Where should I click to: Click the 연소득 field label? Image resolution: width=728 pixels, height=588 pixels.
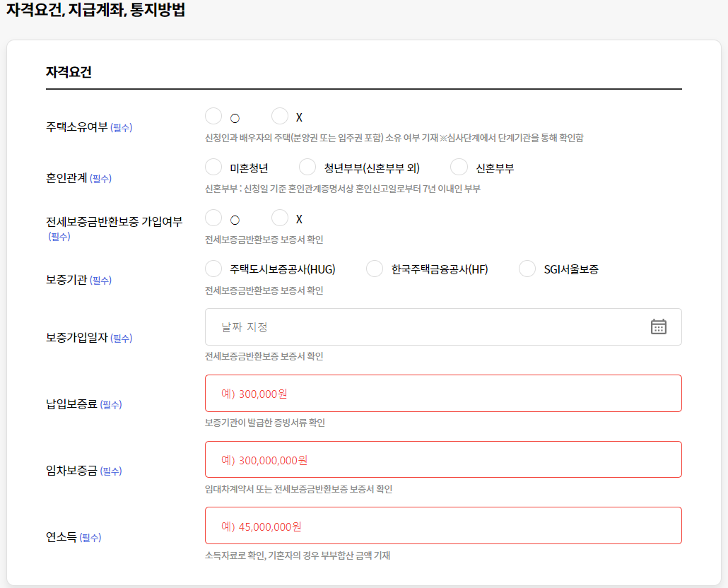(61, 537)
